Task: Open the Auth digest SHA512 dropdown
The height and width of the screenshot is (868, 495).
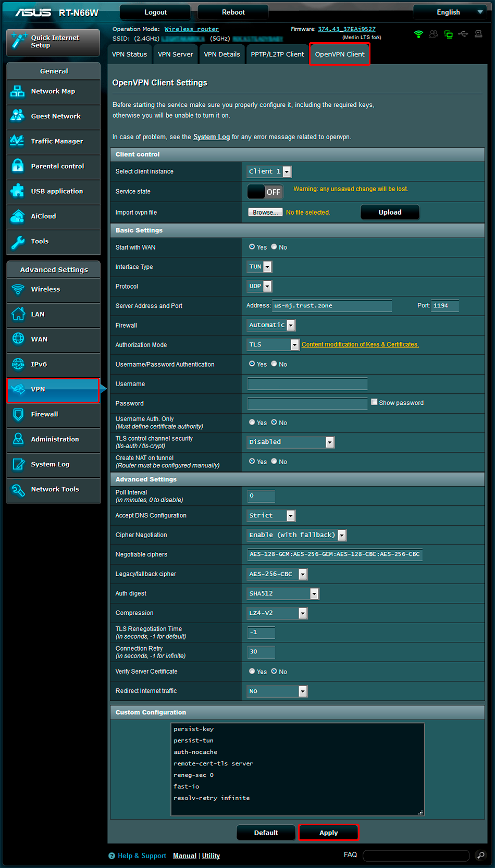Action: 283,593
